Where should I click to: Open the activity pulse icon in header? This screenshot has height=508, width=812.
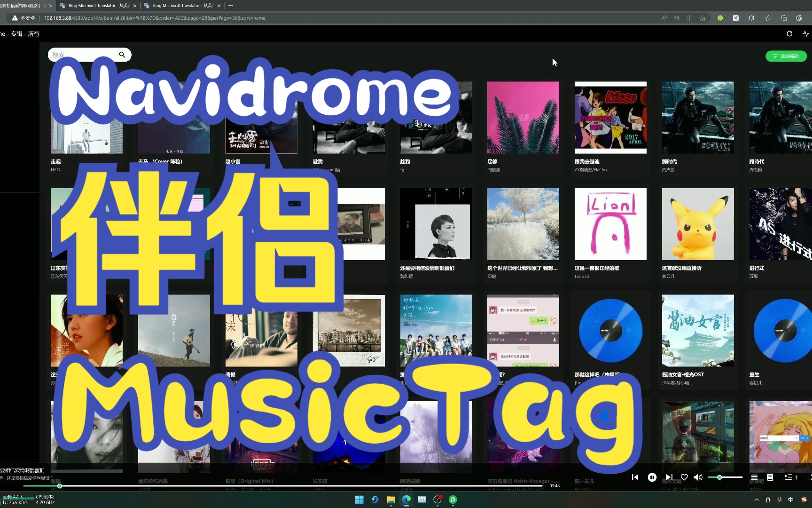[806, 34]
